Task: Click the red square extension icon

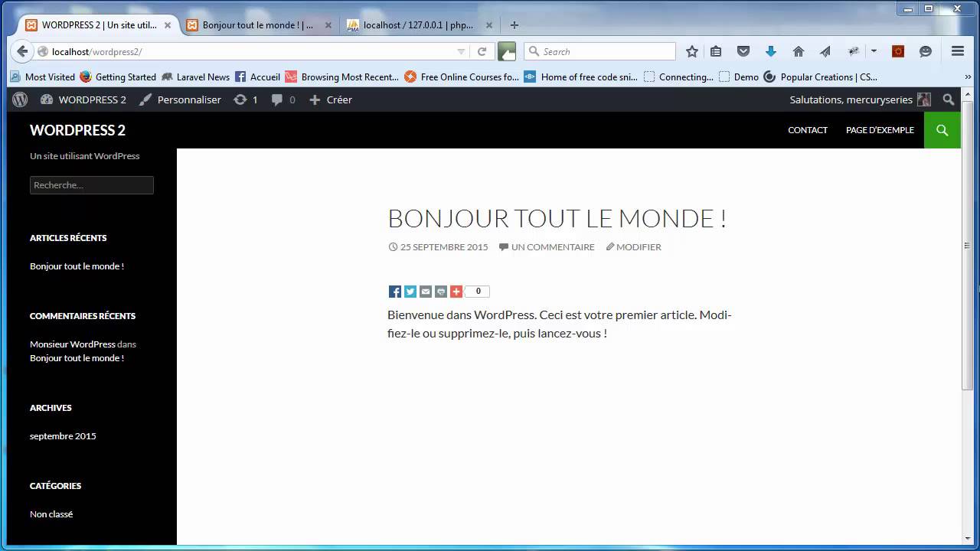Action: (x=898, y=51)
